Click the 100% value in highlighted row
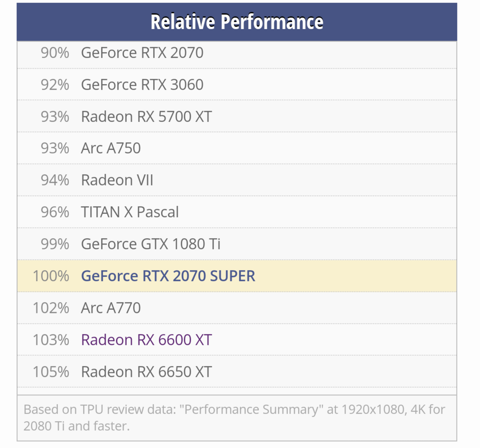 [x=51, y=276]
